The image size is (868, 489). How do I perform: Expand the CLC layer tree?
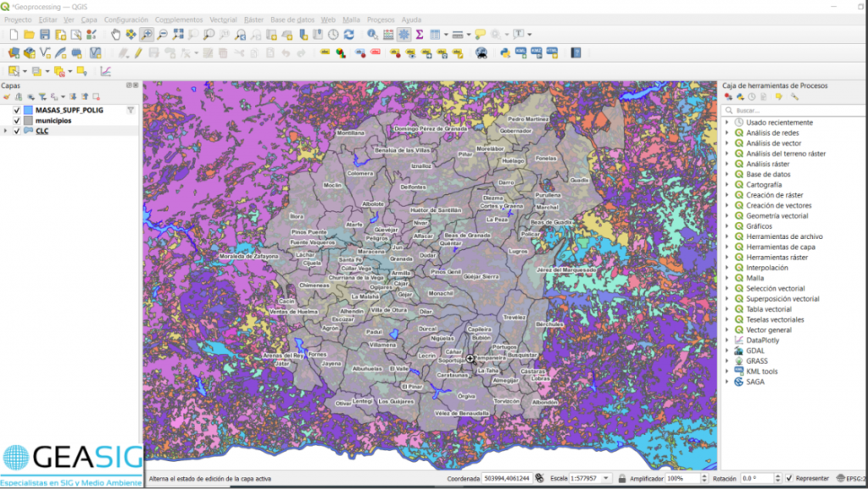5,131
